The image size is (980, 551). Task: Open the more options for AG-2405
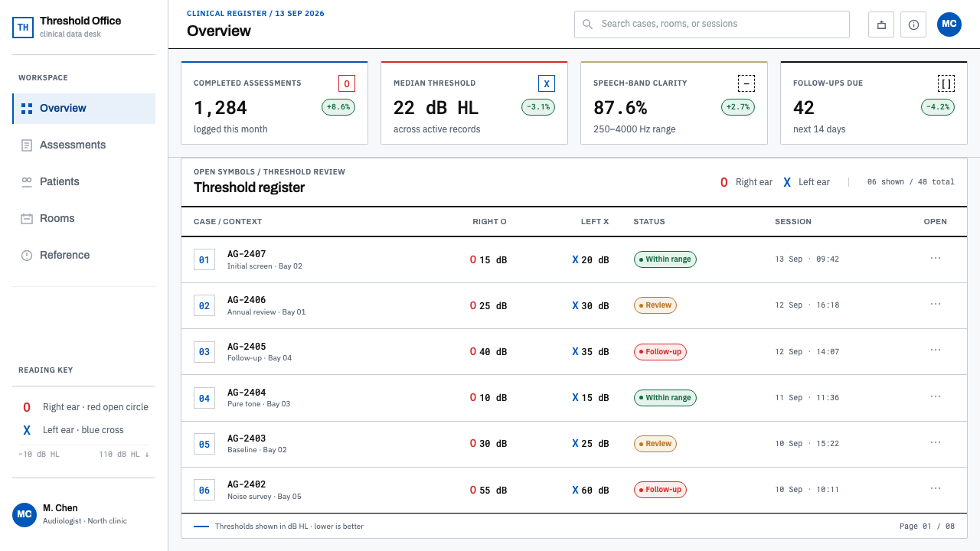click(x=936, y=350)
